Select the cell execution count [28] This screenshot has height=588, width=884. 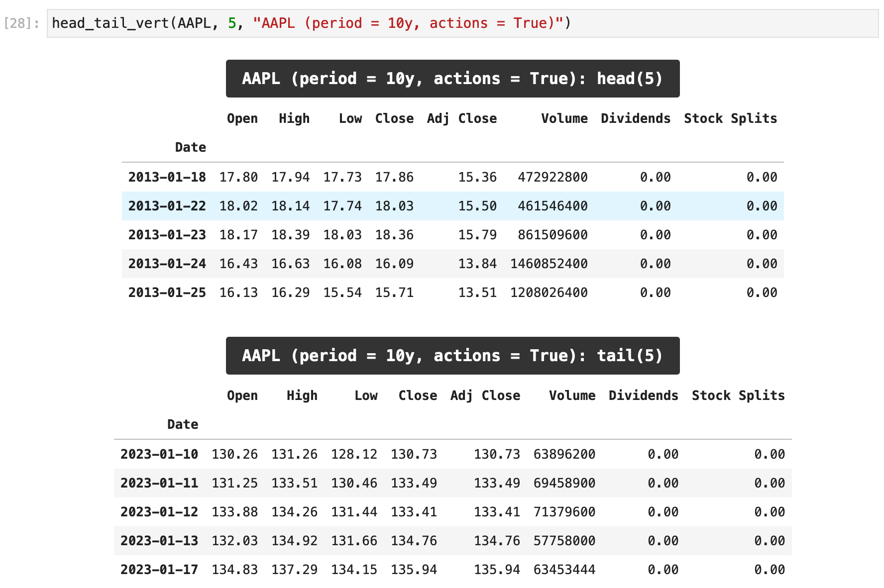21,23
